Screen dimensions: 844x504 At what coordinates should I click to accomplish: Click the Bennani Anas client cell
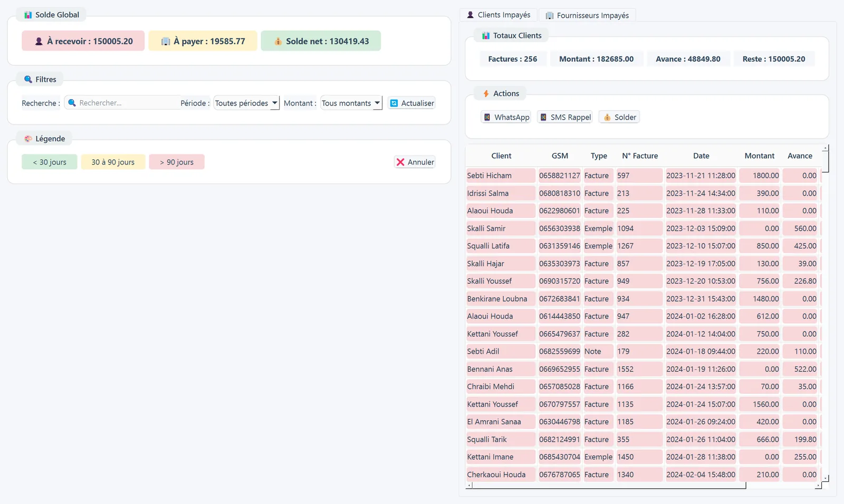click(501, 369)
